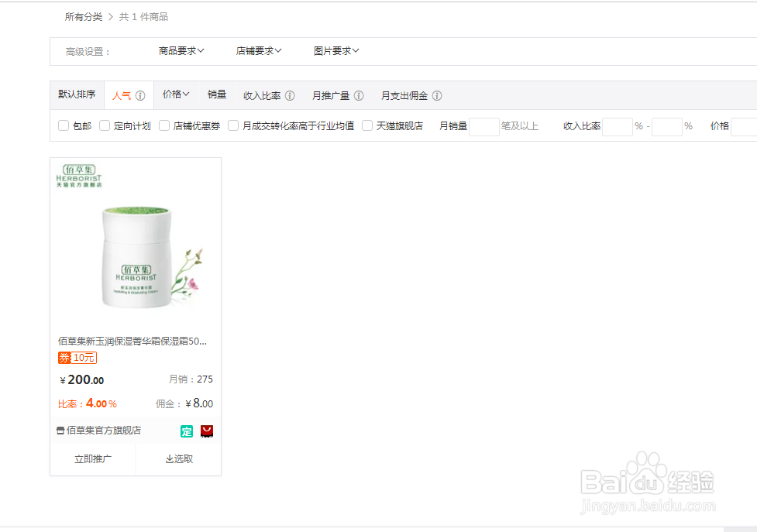The width and height of the screenshot is (757, 532).
Task: Switch to 默认排序 sorting tab
Action: (x=77, y=94)
